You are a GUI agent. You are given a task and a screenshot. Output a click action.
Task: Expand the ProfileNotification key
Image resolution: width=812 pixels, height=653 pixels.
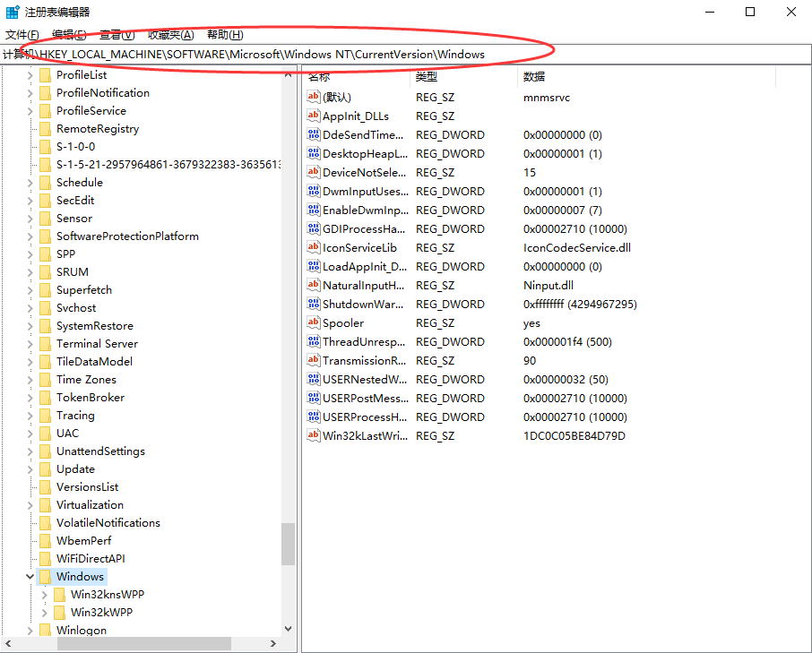[30, 93]
